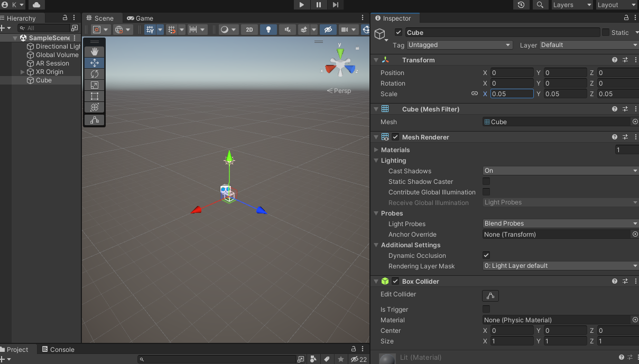This screenshot has width=639, height=364.
Task: Click the Box Collider help icon
Action: [x=615, y=282]
